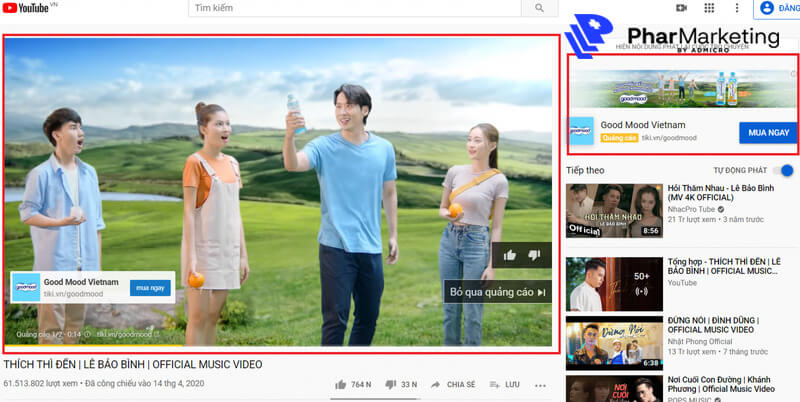Open Tổng hợp THÍCH THÌ ĐẾN mix thumbnail
The width and height of the screenshot is (800, 402).
614,284
